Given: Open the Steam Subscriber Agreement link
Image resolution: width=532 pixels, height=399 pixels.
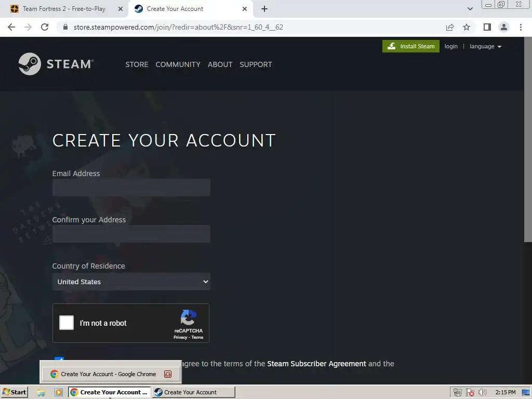Looking at the screenshot, I should [316, 364].
